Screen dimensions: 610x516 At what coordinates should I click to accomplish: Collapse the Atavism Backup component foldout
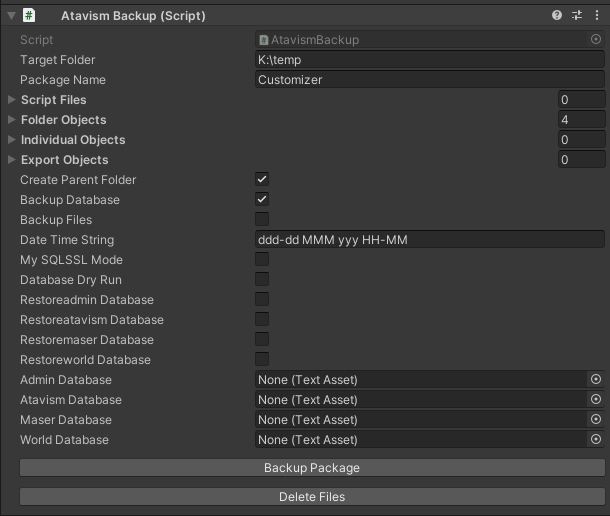click(x=11, y=16)
